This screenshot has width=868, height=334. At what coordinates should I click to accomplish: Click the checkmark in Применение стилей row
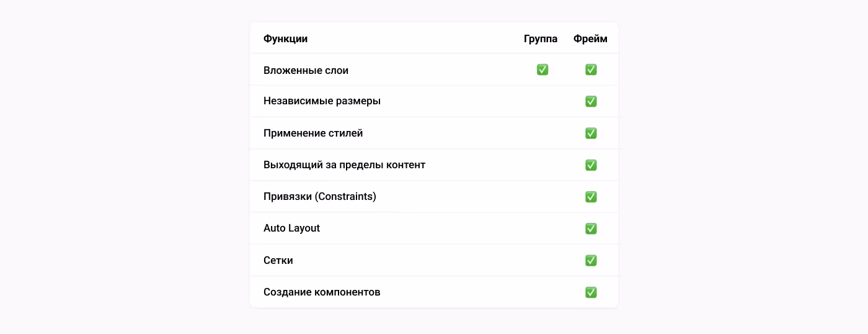[591, 133]
